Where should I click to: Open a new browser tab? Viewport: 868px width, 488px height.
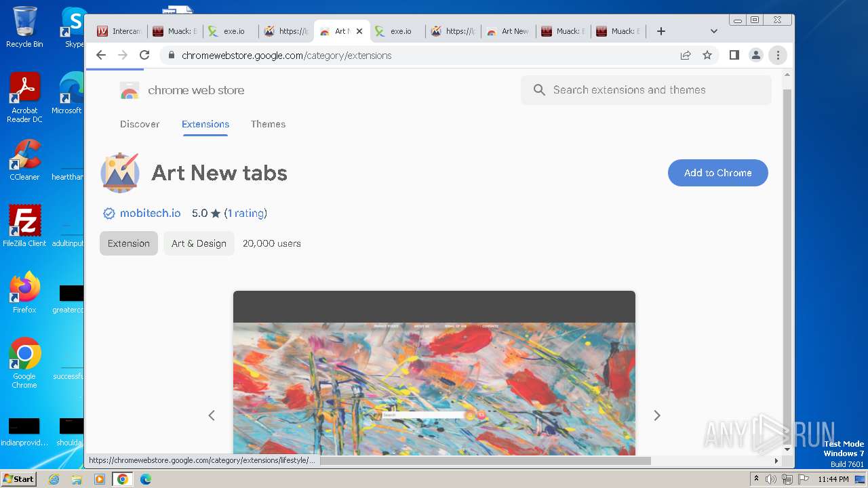[661, 31]
